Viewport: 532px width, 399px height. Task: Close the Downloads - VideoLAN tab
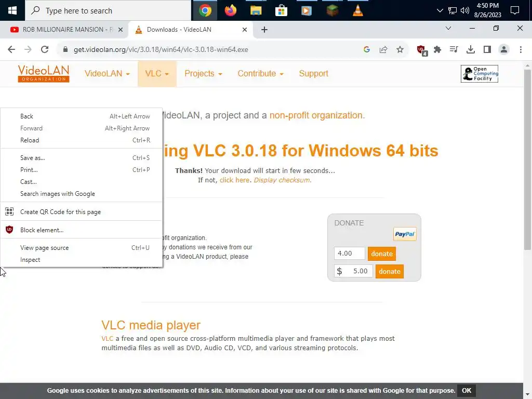[245, 30]
